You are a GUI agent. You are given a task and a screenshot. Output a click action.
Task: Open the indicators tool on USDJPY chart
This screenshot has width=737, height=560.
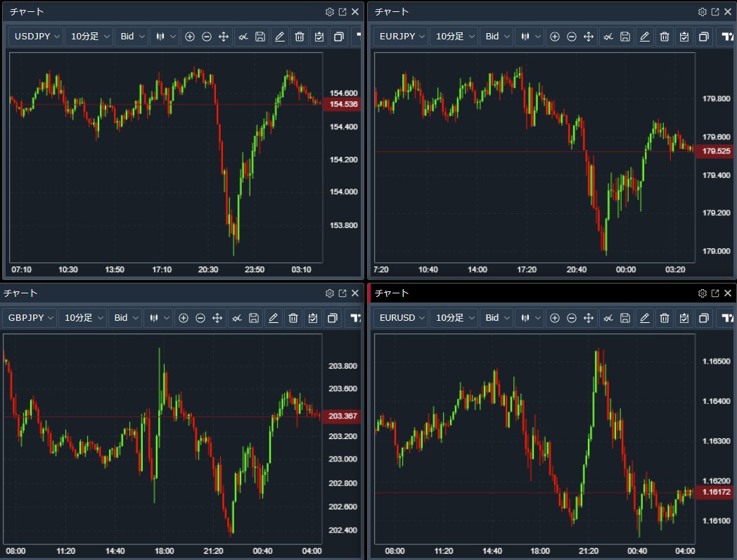pyautogui.click(x=243, y=36)
